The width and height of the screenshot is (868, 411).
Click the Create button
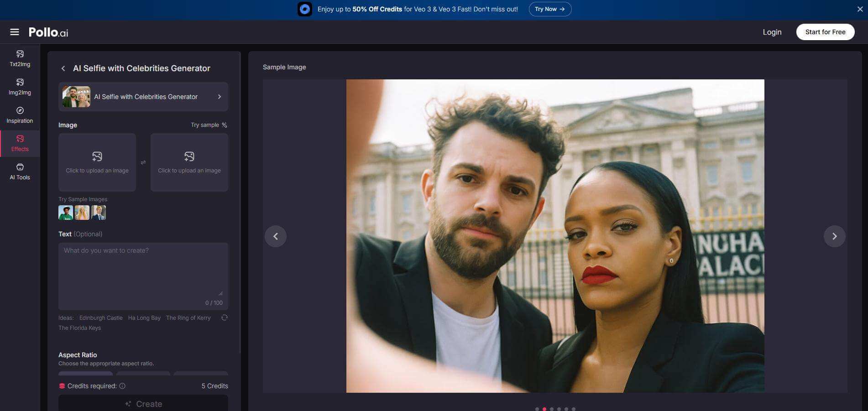(x=143, y=404)
